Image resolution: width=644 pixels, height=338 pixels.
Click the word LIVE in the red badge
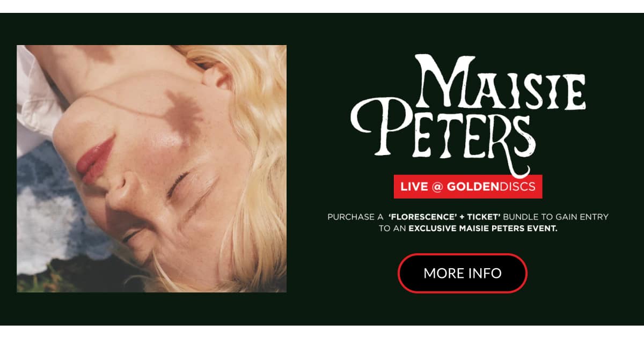click(414, 187)
